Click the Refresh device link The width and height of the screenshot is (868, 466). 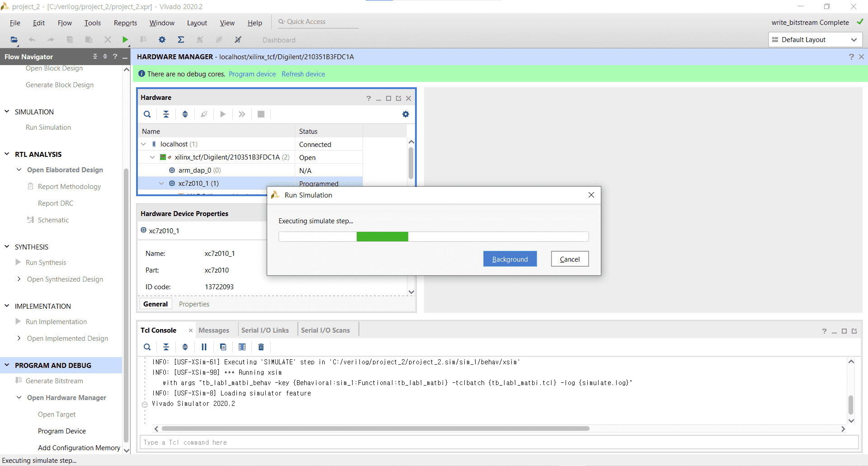click(x=303, y=74)
